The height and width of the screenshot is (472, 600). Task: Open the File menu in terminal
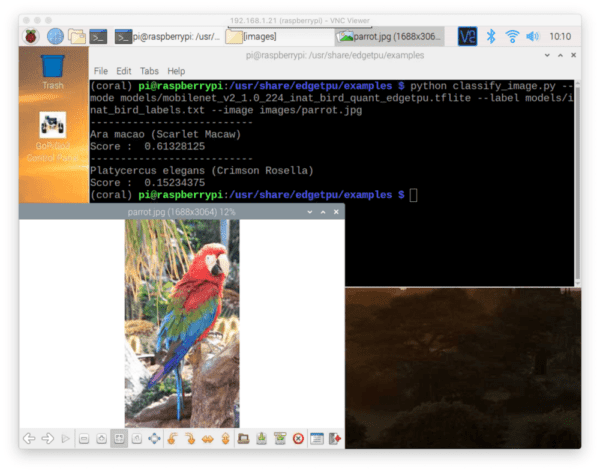tap(100, 72)
